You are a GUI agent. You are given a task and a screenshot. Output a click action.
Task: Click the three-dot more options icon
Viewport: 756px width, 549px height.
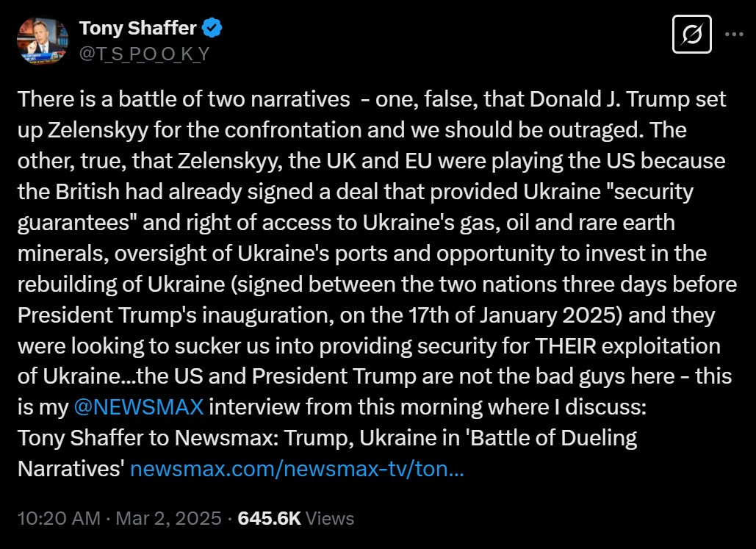735,34
